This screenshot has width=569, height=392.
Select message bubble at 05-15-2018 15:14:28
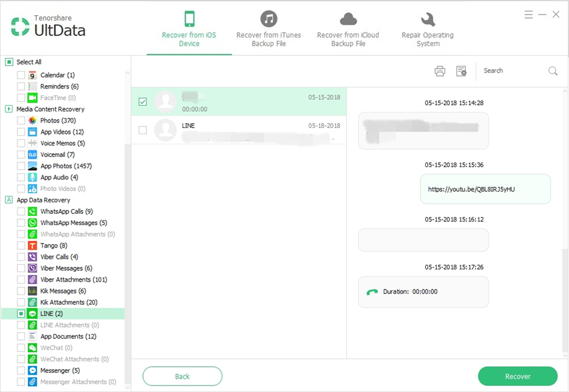point(423,130)
